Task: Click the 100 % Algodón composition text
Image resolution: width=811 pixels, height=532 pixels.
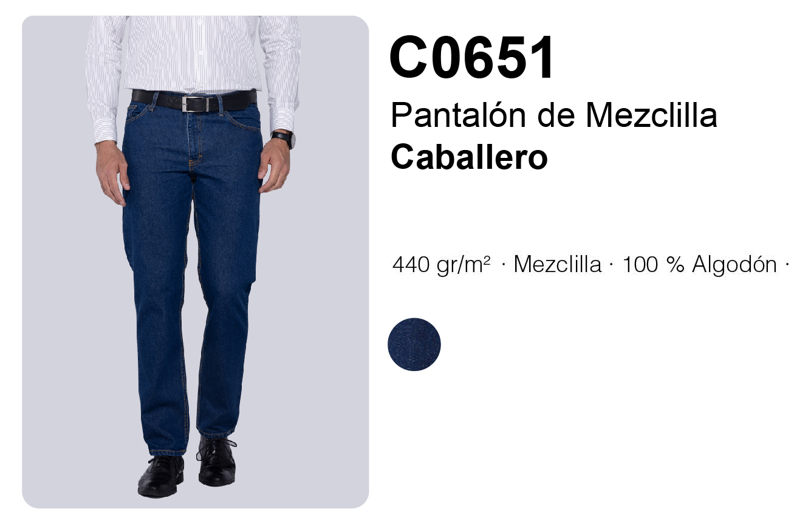Action: [699, 265]
